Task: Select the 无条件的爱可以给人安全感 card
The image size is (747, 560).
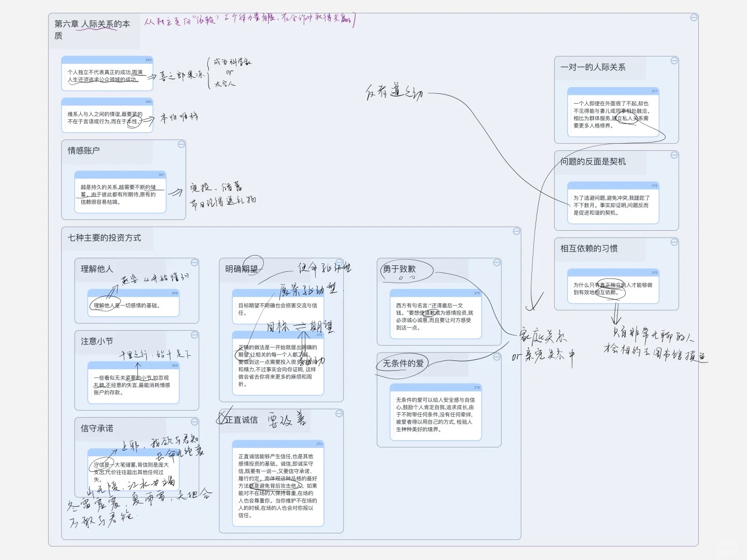Action: 435,413
